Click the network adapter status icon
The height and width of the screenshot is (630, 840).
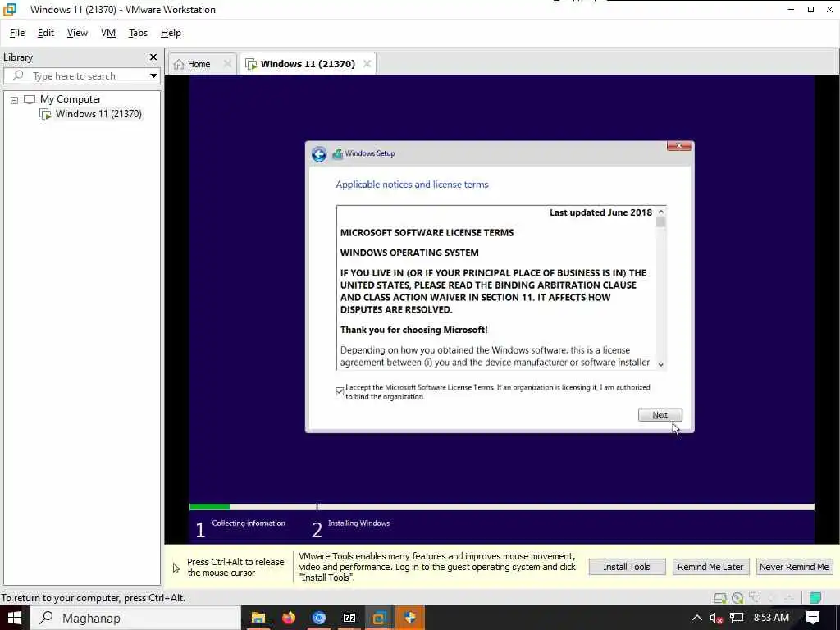click(x=756, y=597)
